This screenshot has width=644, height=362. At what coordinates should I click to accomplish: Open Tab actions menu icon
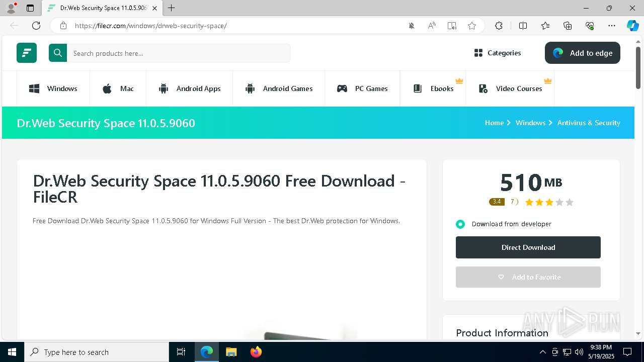(x=30, y=8)
